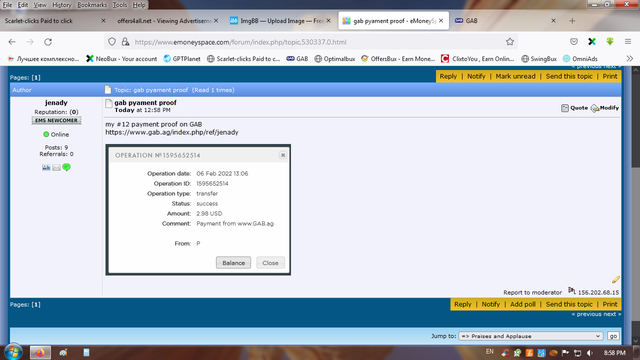This screenshot has height=360, width=640.
Task: Open the Help menu
Action: [139, 5]
